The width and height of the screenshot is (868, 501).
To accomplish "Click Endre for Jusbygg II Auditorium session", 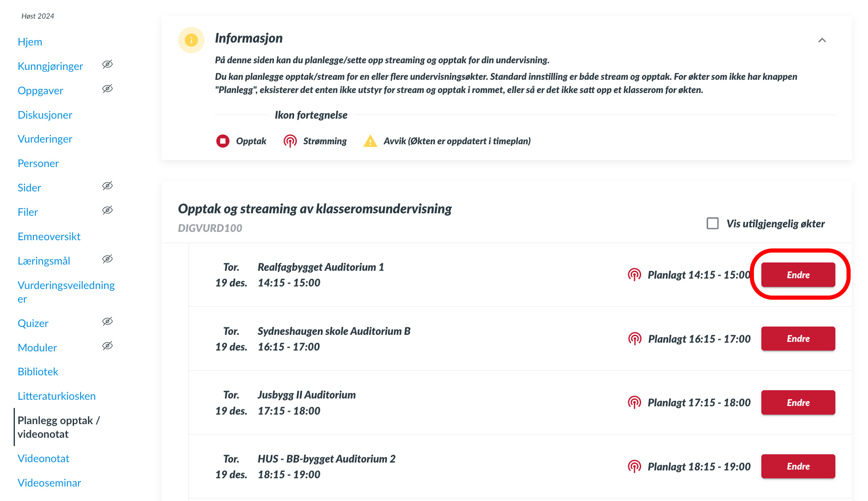I will point(798,402).
